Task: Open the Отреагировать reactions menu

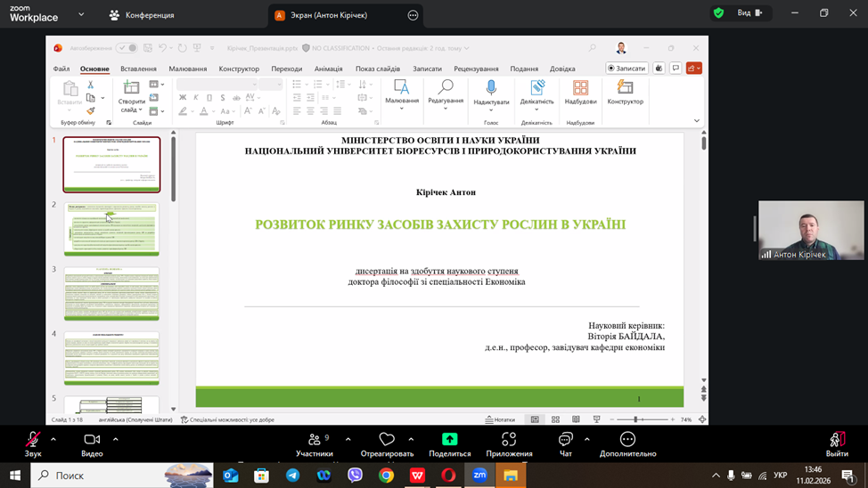Action: click(x=387, y=440)
